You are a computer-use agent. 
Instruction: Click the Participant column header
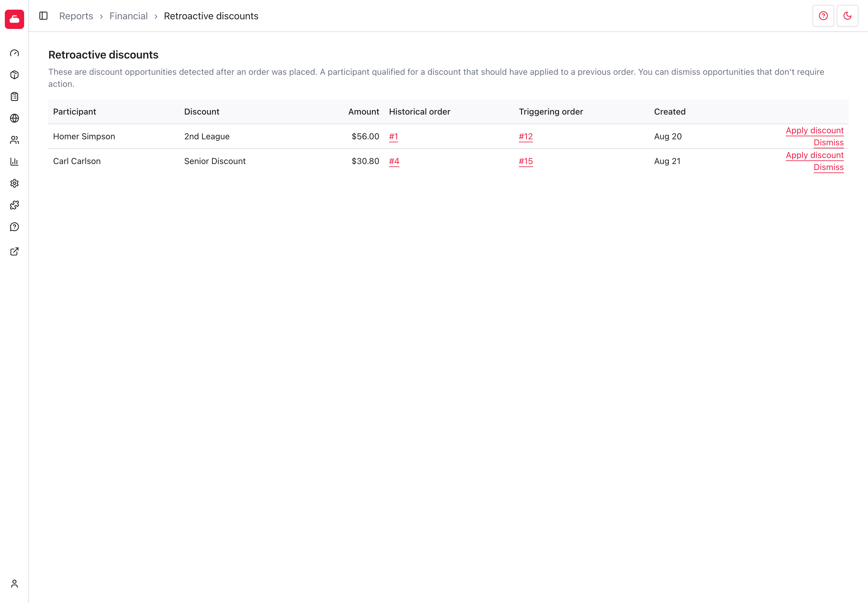[x=75, y=112]
